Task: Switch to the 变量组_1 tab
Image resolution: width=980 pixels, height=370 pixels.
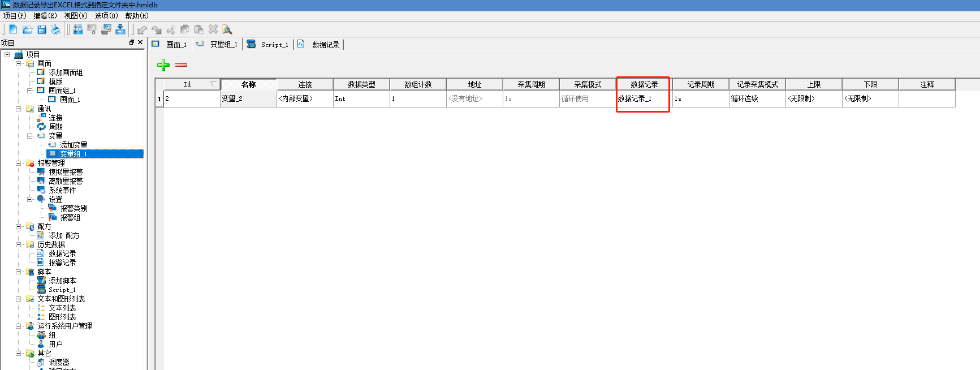Action: pyautogui.click(x=217, y=44)
